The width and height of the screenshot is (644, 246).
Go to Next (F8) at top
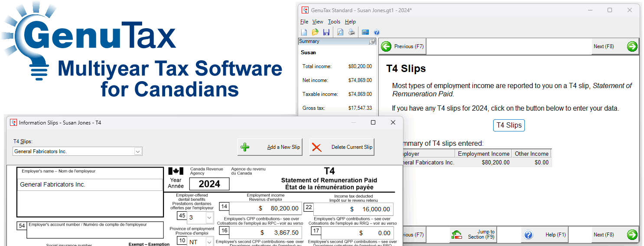point(615,46)
